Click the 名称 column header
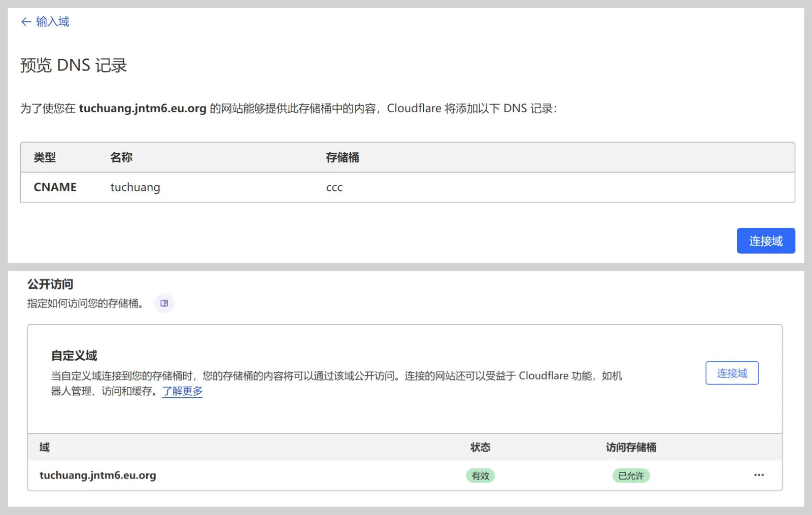 click(121, 158)
